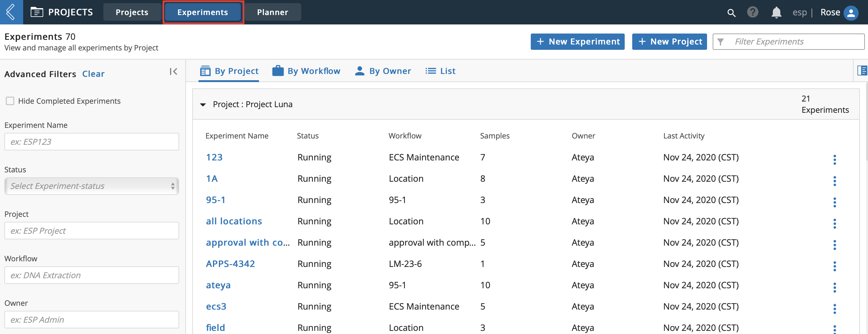The image size is (868, 334).
Task: Toggle the right side panel icon
Action: (862, 70)
